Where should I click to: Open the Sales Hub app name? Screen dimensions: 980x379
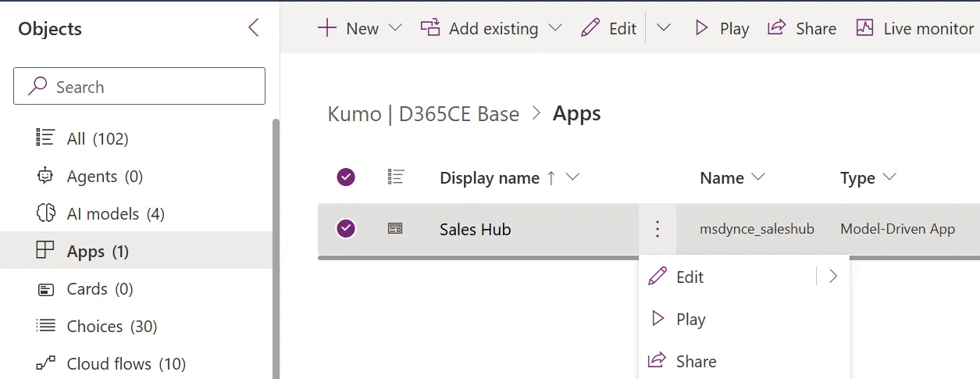[475, 229]
